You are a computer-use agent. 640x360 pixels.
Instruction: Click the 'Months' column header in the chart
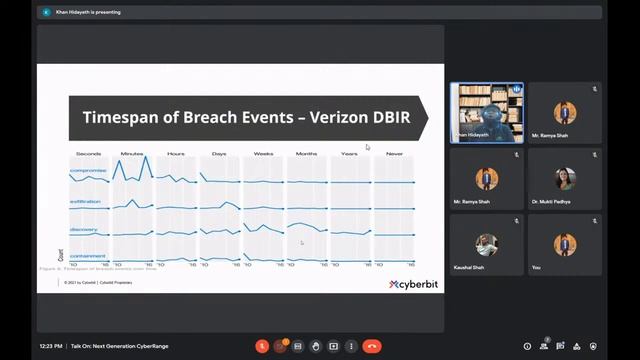(307, 154)
